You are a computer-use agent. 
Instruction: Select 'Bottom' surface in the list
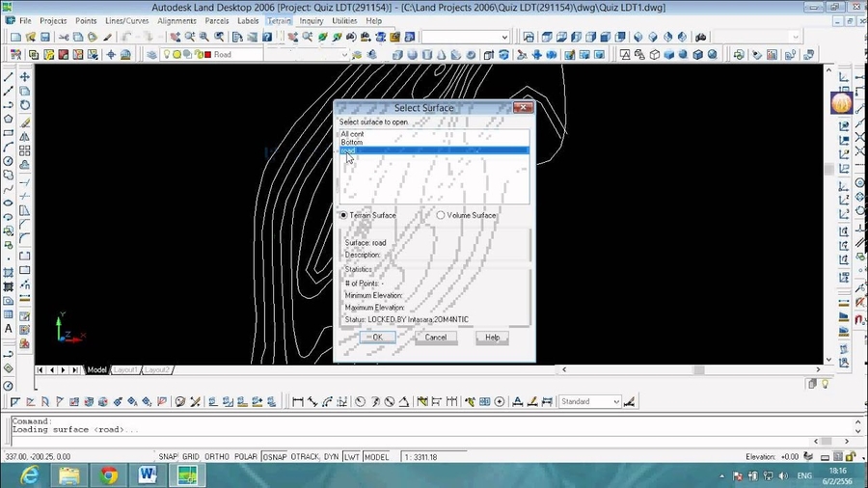(x=352, y=142)
